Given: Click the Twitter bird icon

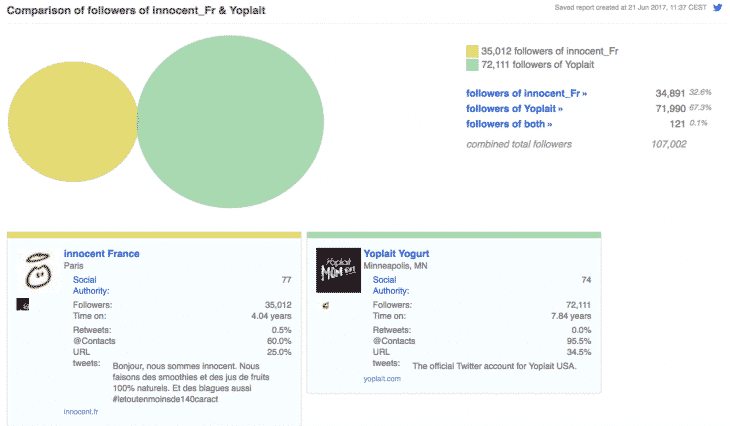Looking at the screenshot, I should 718,7.
